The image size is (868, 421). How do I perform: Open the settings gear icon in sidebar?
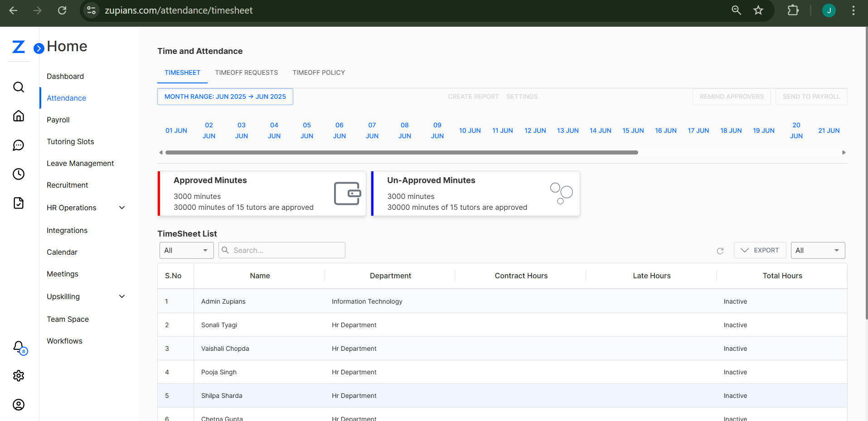[19, 376]
